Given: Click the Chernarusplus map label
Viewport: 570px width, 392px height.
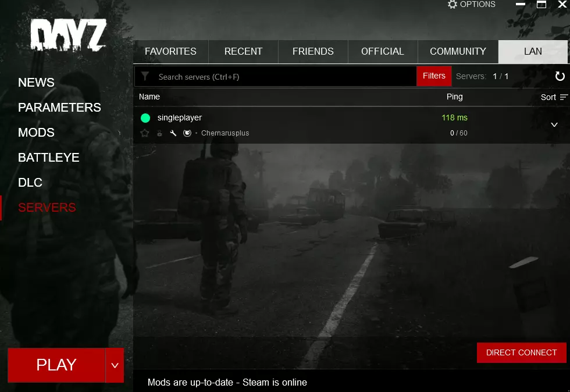Looking at the screenshot, I should (x=225, y=133).
